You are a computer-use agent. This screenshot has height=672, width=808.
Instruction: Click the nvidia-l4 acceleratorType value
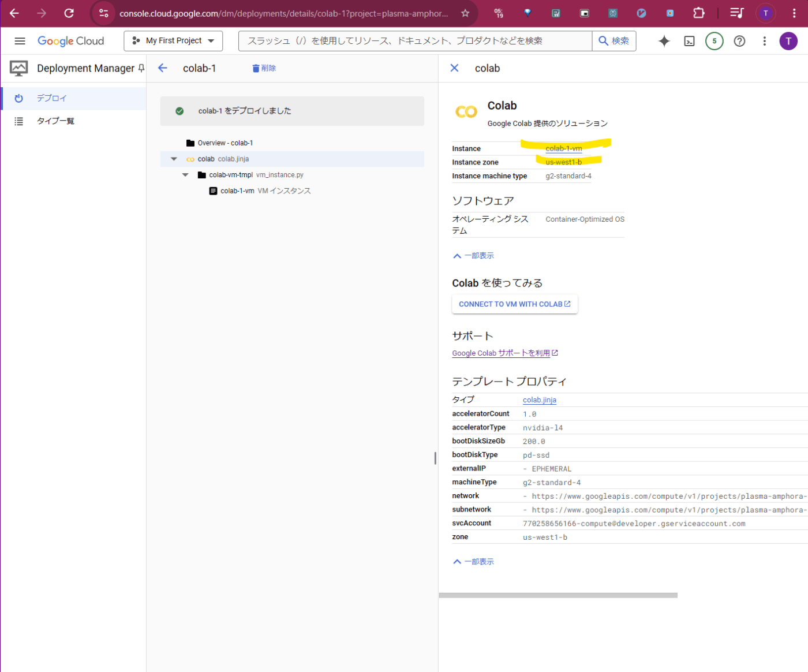tap(543, 428)
